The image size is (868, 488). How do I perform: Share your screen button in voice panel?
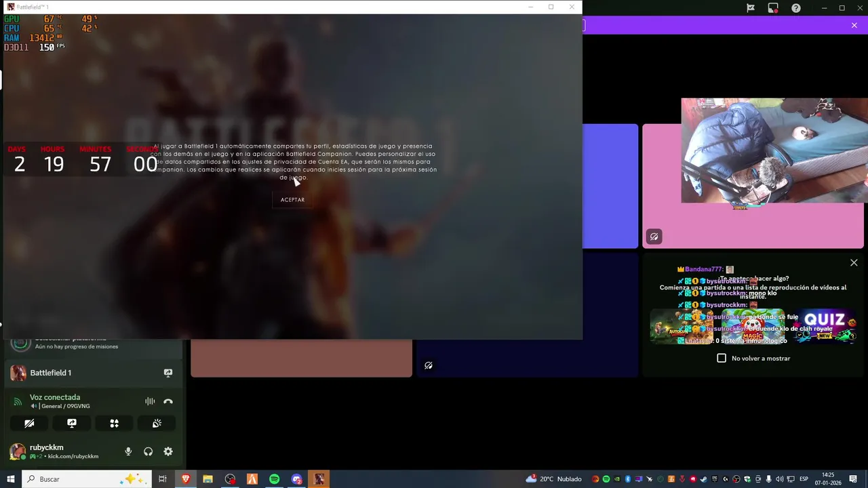72,423
